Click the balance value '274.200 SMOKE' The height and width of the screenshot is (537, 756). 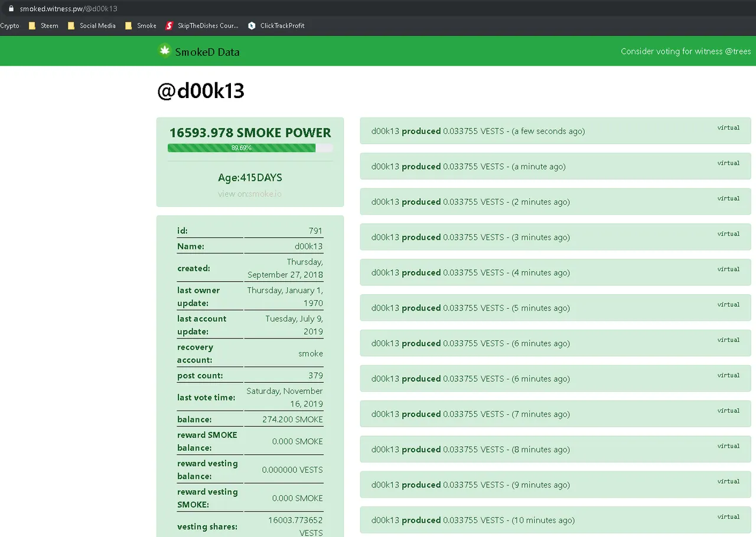pyautogui.click(x=293, y=419)
